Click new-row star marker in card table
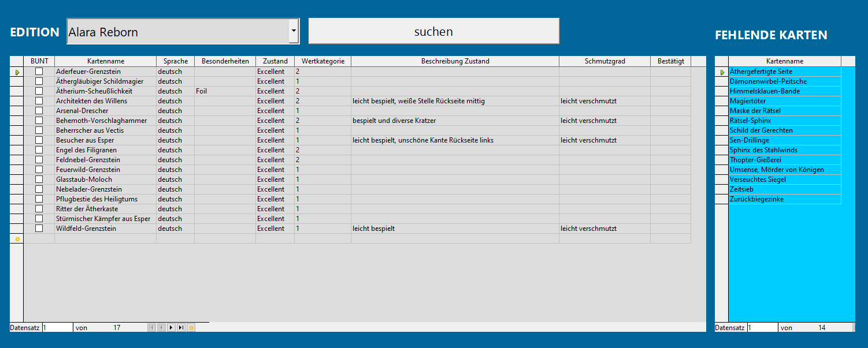 coord(17,239)
